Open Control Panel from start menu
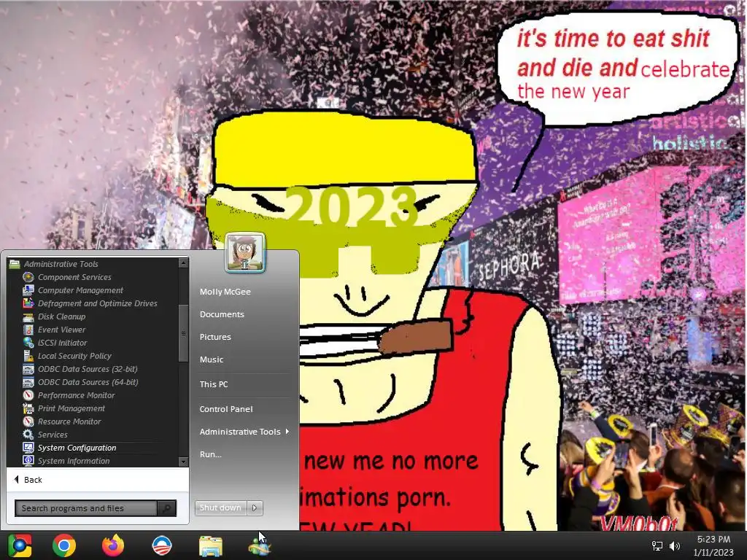This screenshot has width=747, height=560. [x=226, y=409]
